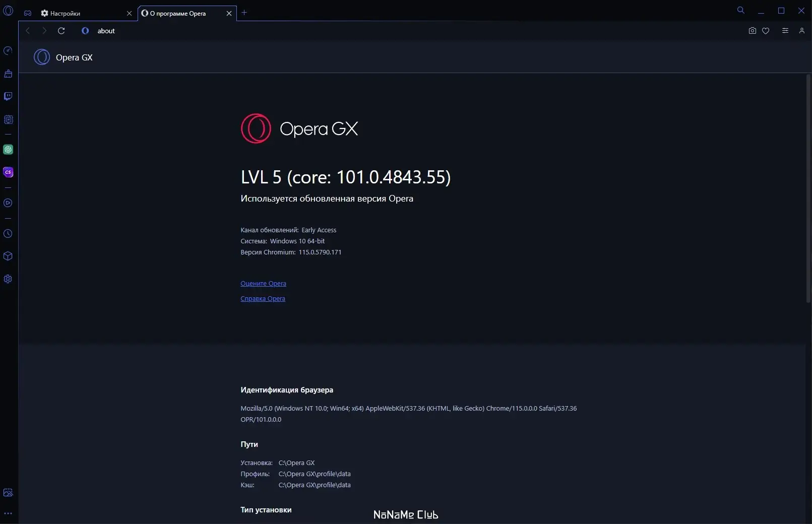Click the Установка path C:\Opera GX
Viewport: 812px width, 524px height.
(x=296, y=463)
